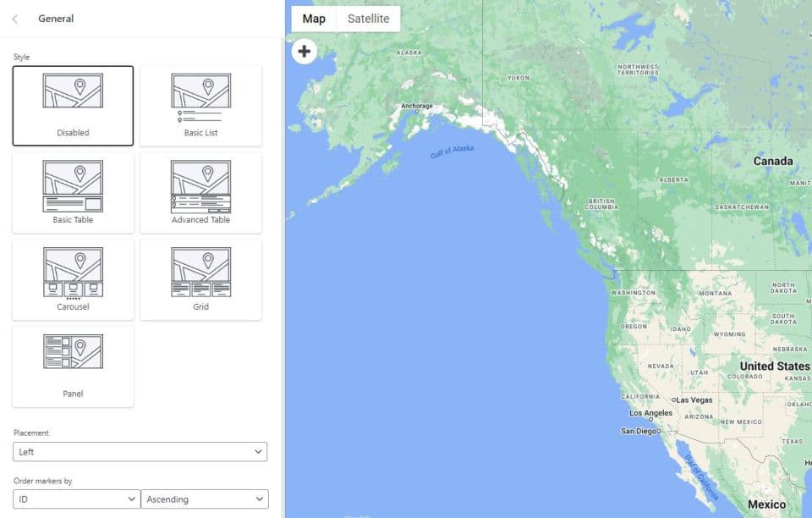Click the General panel heading
The width and height of the screenshot is (812, 518).
pyautogui.click(x=56, y=19)
